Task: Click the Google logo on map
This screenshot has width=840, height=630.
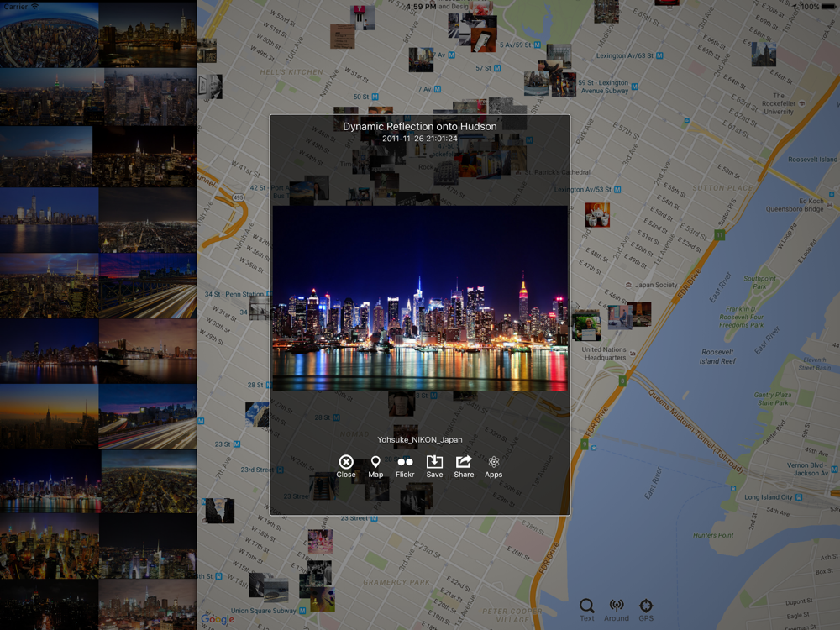Action: click(x=218, y=619)
